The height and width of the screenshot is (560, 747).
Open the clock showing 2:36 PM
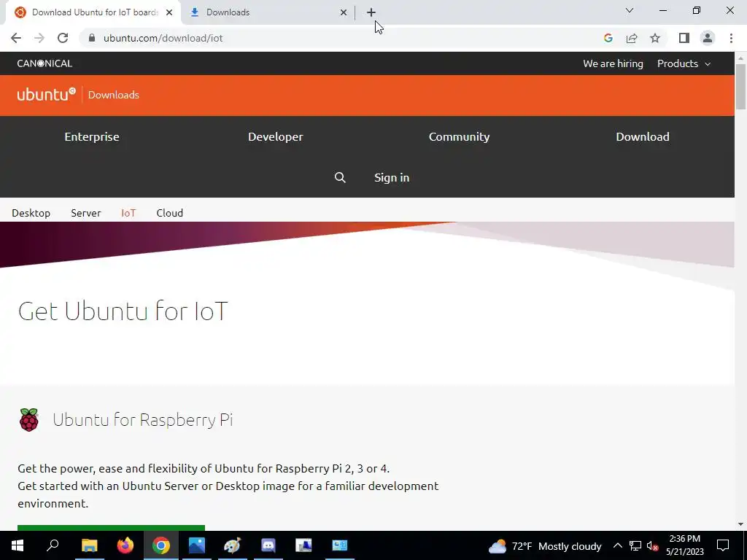coord(684,545)
